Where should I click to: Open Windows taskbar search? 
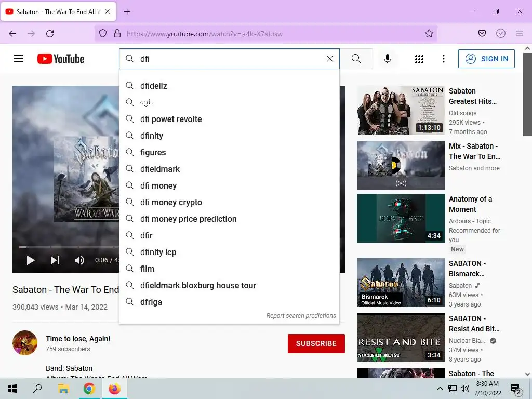pyautogui.click(x=37, y=389)
